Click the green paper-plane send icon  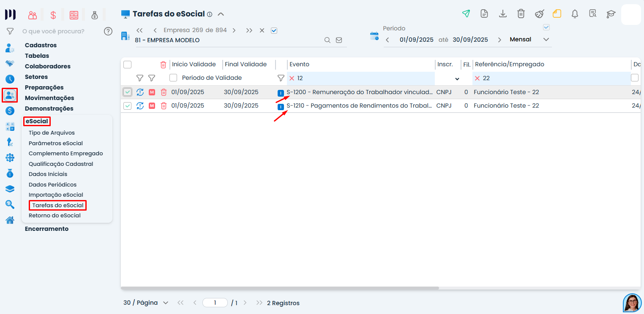coord(466,14)
